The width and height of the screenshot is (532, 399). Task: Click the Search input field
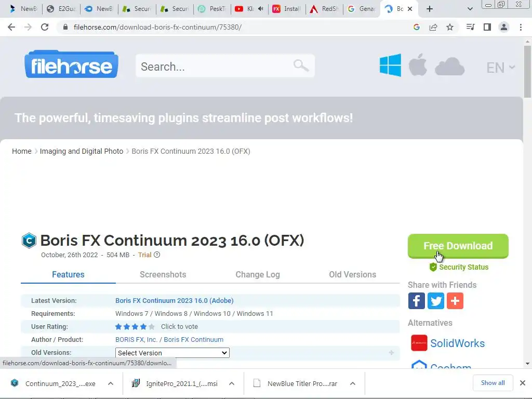pos(225,66)
